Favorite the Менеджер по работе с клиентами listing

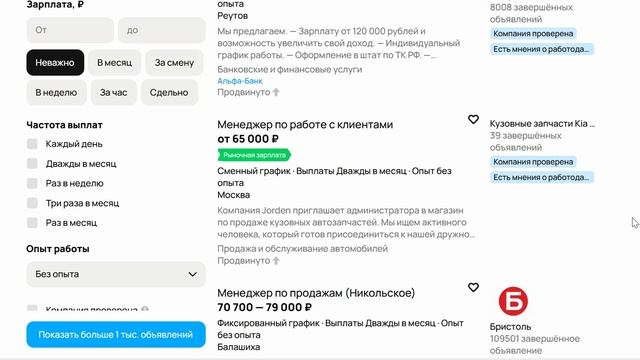473,120
